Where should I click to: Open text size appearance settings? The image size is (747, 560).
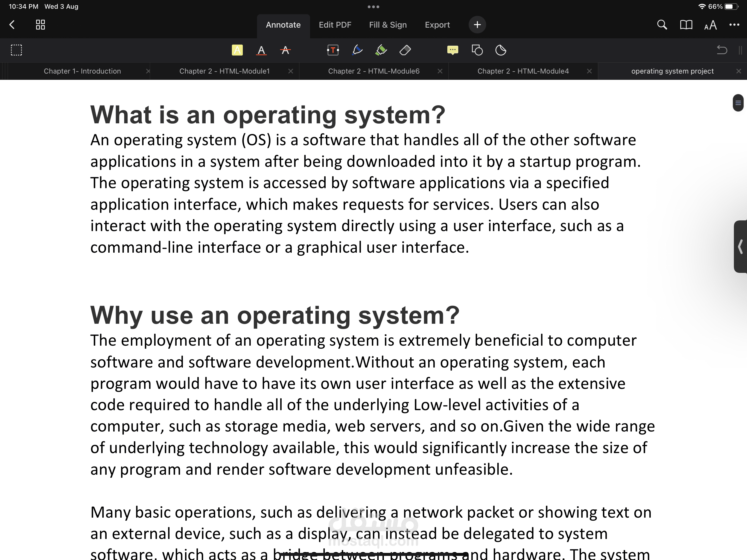(x=710, y=25)
